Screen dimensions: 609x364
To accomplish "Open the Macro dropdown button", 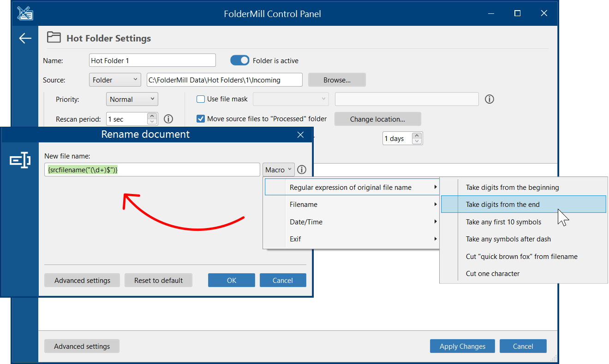I will coord(279,170).
